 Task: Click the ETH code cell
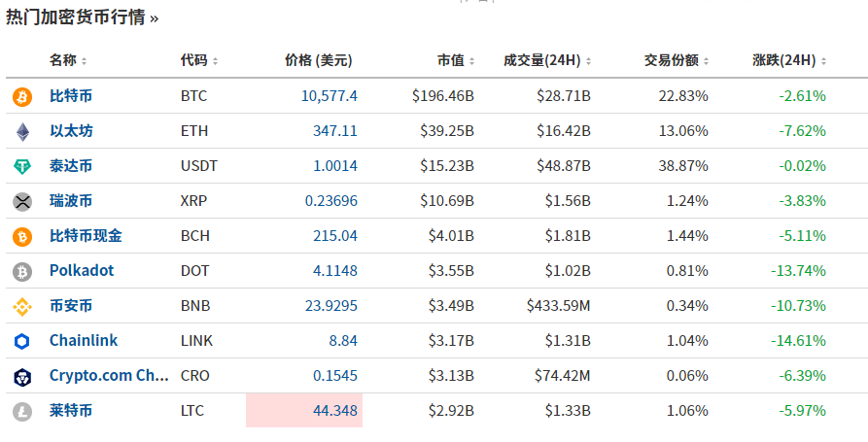pos(194,130)
